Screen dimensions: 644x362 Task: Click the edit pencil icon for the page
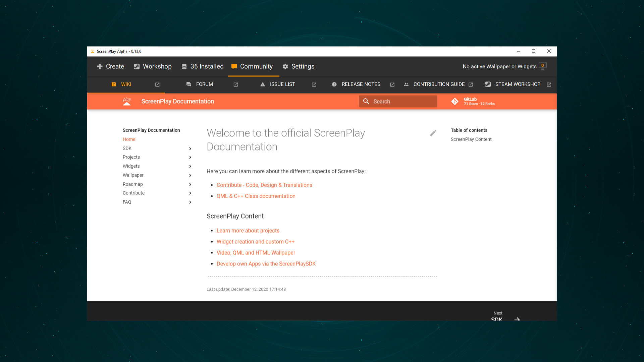[433, 133]
